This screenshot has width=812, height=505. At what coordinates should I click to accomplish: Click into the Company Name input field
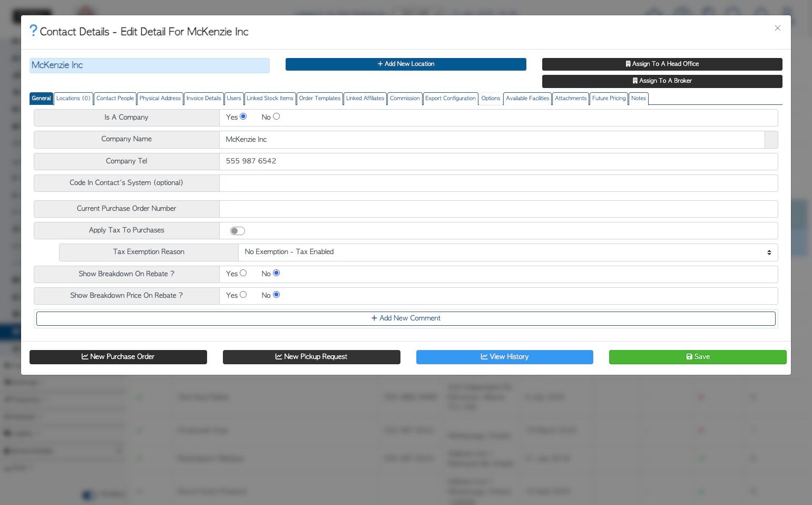tap(492, 140)
